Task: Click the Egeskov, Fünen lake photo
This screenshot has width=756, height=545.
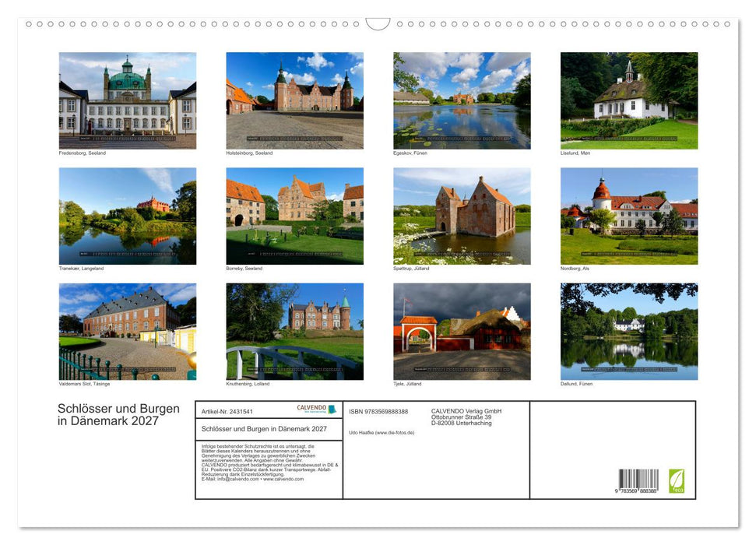Action: point(462,100)
